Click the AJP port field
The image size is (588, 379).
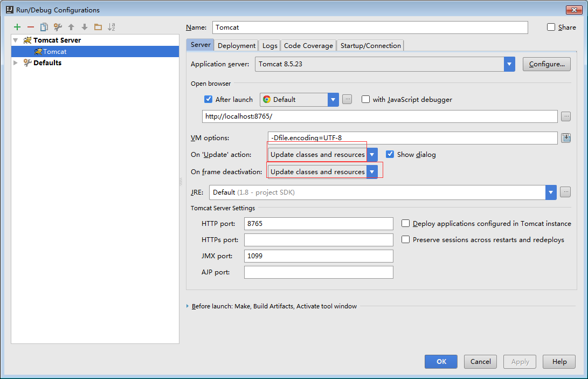pyautogui.click(x=319, y=272)
